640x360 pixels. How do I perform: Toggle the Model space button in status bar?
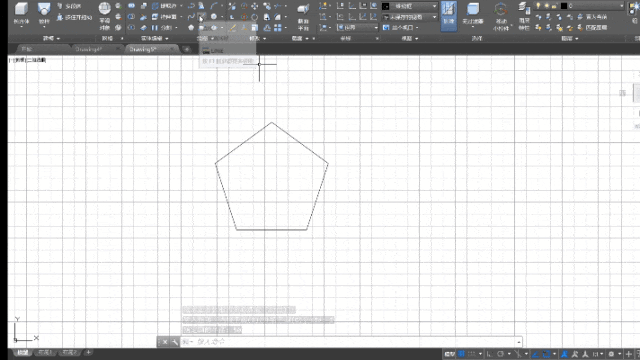pos(449,354)
